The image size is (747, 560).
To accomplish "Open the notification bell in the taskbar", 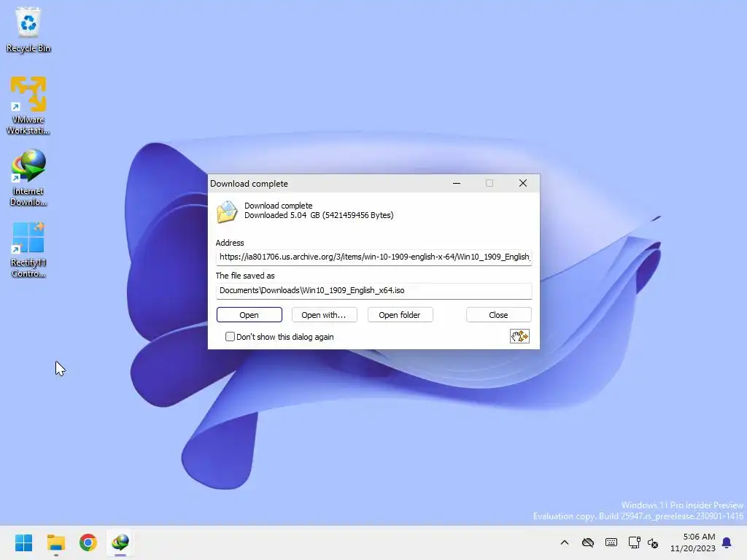I will coord(727,542).
